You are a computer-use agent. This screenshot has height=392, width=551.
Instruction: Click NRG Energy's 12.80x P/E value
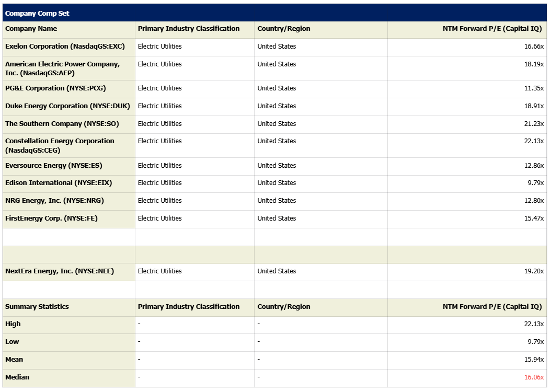click(534, 201)
